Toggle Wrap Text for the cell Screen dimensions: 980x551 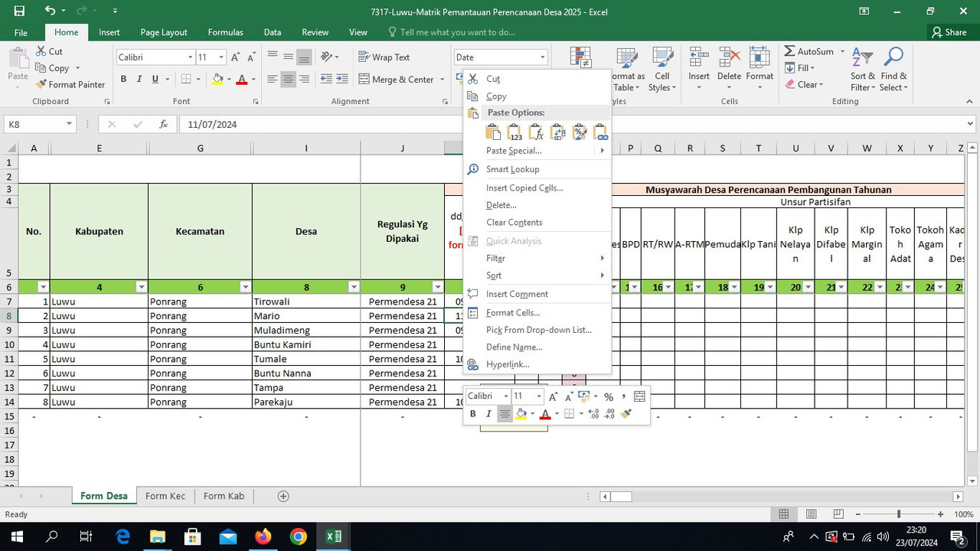pos(384,57)
